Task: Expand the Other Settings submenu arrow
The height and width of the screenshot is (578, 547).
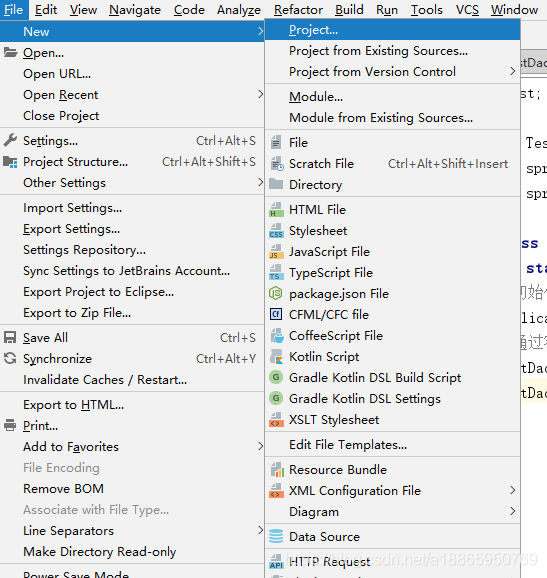Action: (261, 182)
